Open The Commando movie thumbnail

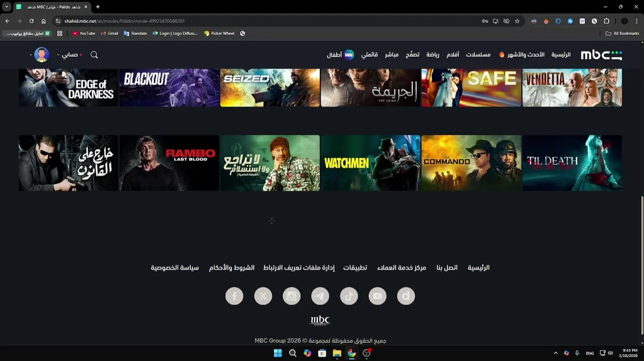[x=471, y=163]
